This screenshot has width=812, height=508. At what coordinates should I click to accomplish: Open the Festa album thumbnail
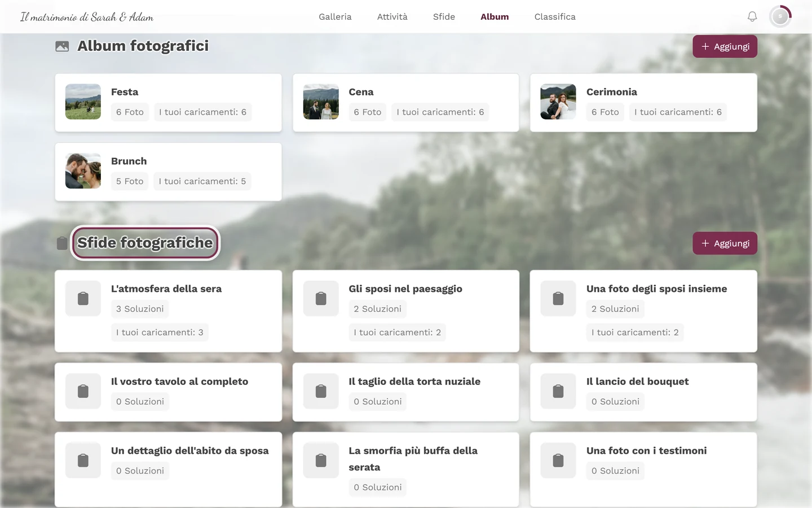(x=83, y=102)
